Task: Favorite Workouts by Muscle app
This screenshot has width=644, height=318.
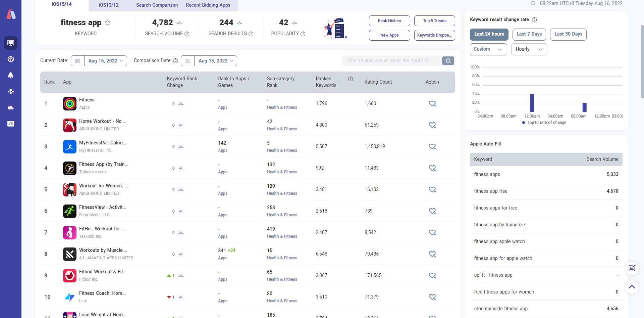Action: coord(432,254)
